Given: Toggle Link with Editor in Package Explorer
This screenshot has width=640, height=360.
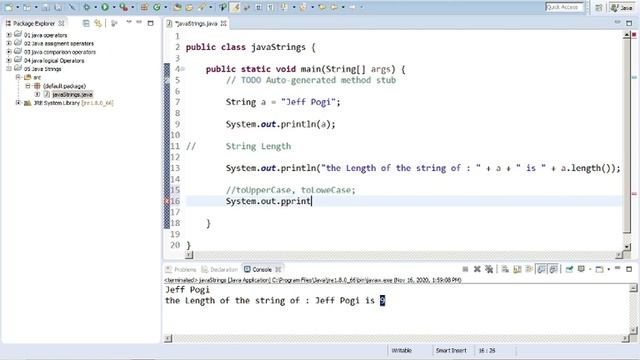Looking at the screenshot, I should coord(98,23).
